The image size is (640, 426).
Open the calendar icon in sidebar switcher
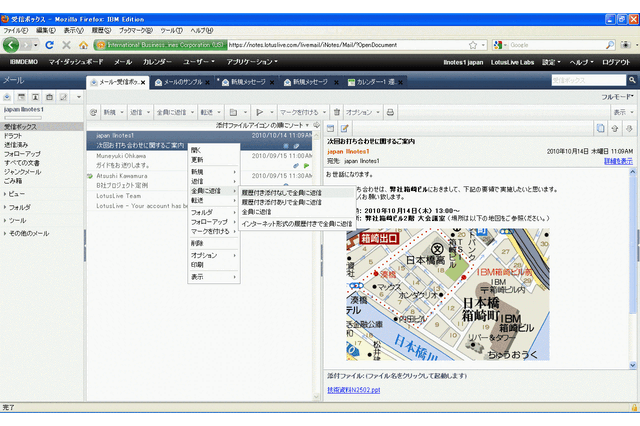(x=21, y=97)
